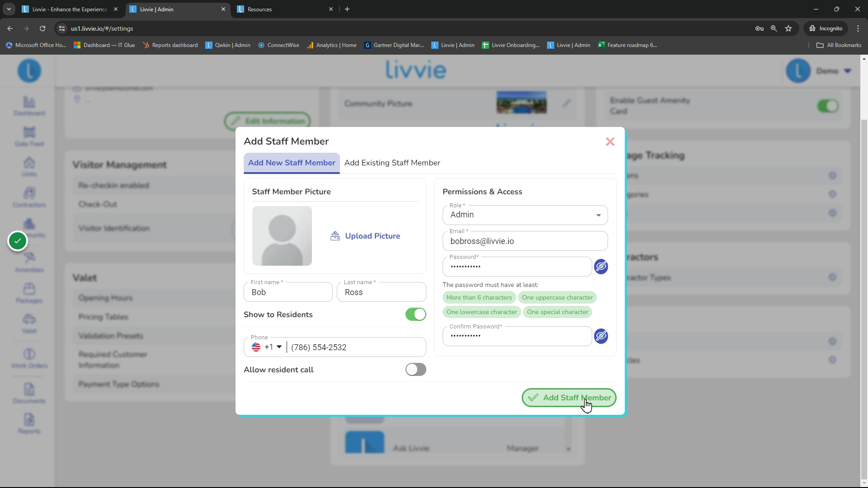Open Work Orders in the sidebar
The image size is (868, 488).
tap(29, 359)
